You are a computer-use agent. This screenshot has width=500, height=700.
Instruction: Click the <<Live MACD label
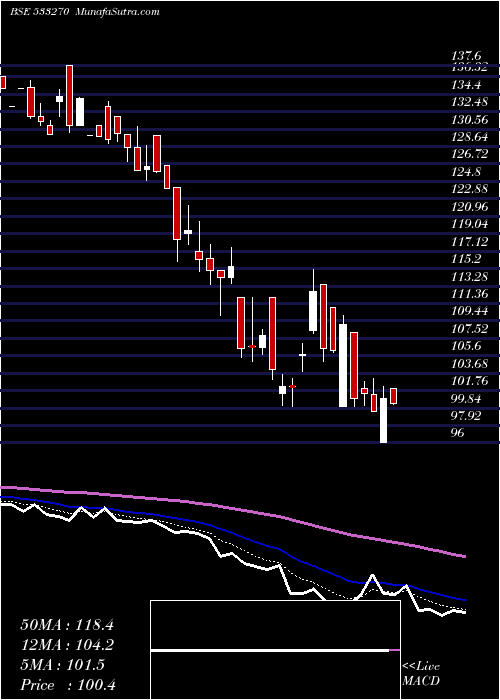(x=421, y=674)
